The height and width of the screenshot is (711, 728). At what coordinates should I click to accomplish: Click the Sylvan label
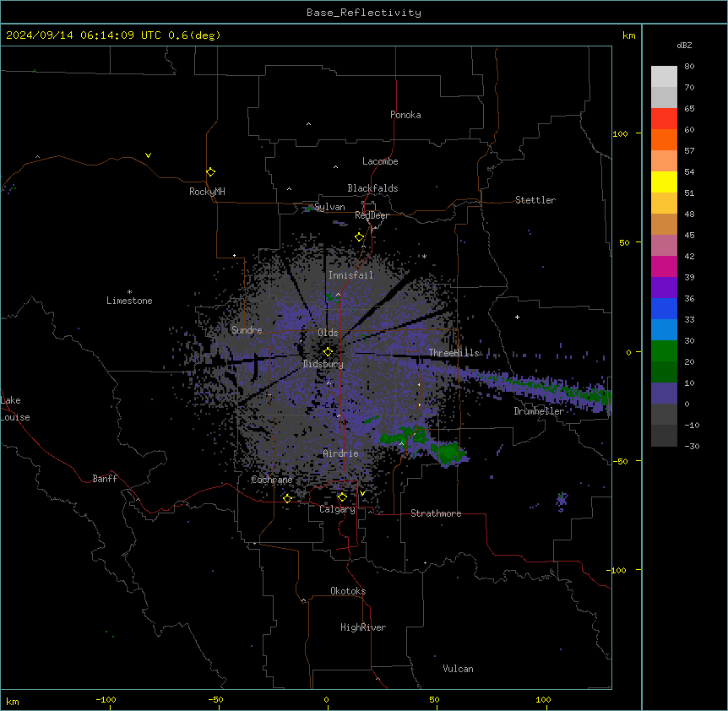pos(329,207)
